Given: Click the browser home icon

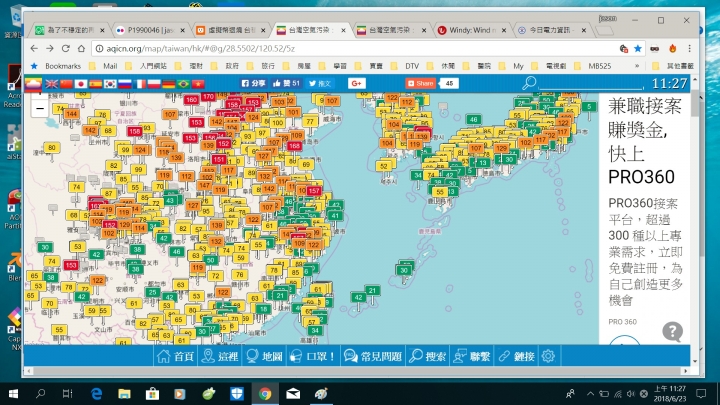Looking at the screenshot, I should click(x=81, y=48).
